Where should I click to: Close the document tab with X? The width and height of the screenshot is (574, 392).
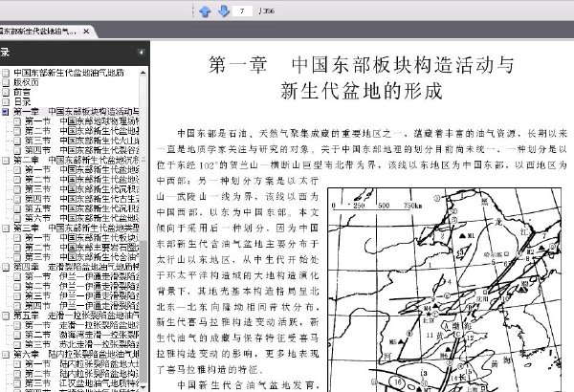(86, 32)
